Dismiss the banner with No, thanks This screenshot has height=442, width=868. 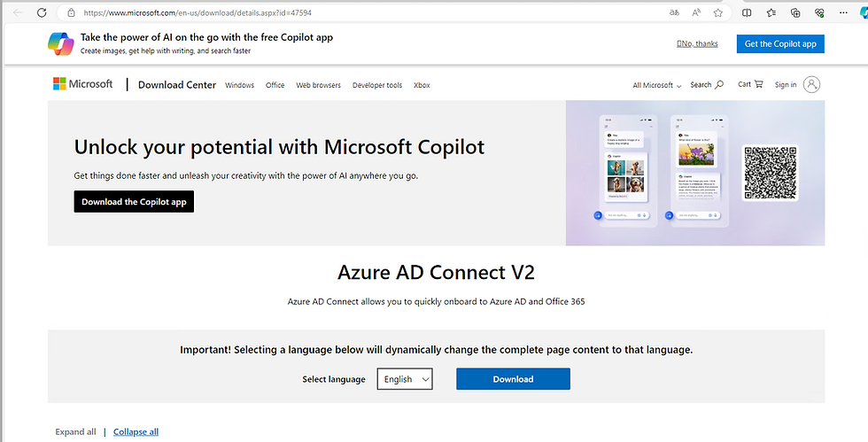pyautogui.click(x=697, y=43)
